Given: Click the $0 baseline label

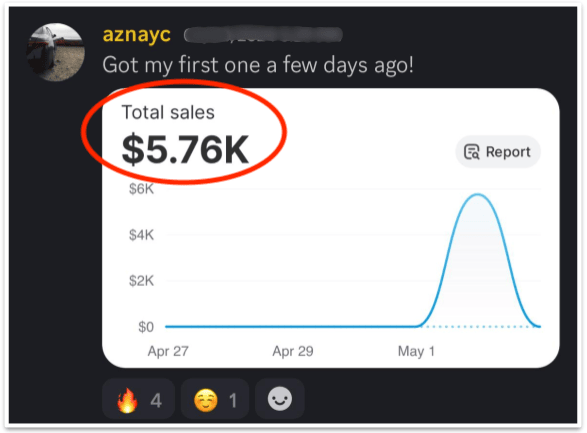Looking at the screenshot, I should [x=146, y=327].
